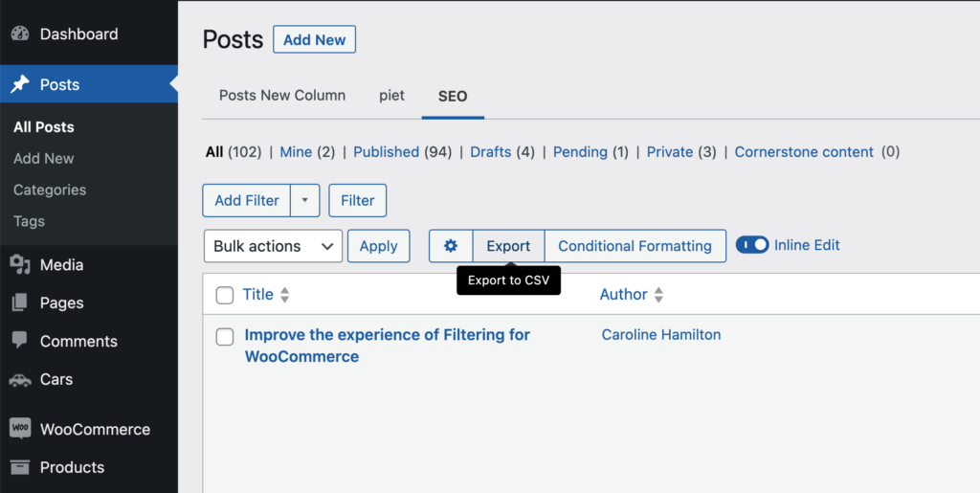This screenshot has height=493, width=980.
Task: Click the Dashboard gauge icon
Action: [20, 34]
